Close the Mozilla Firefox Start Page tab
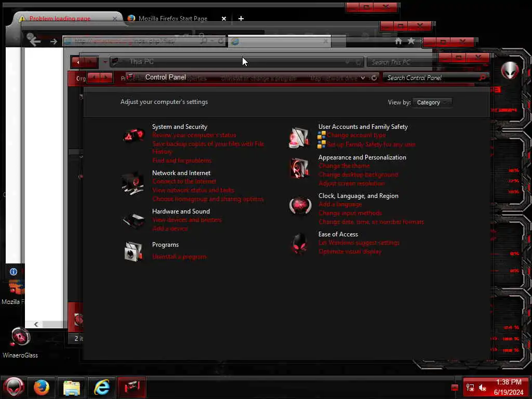This screenshot has width=532, height=399. (x=224, y=19)
